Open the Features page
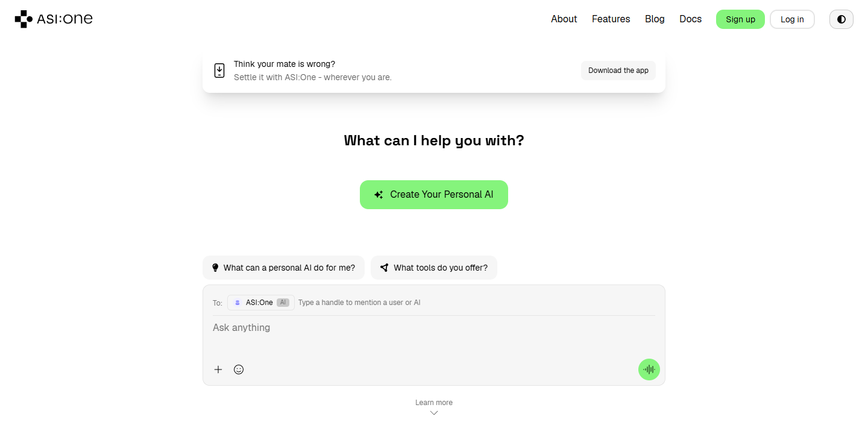The image size is (868, 434). 611,19
